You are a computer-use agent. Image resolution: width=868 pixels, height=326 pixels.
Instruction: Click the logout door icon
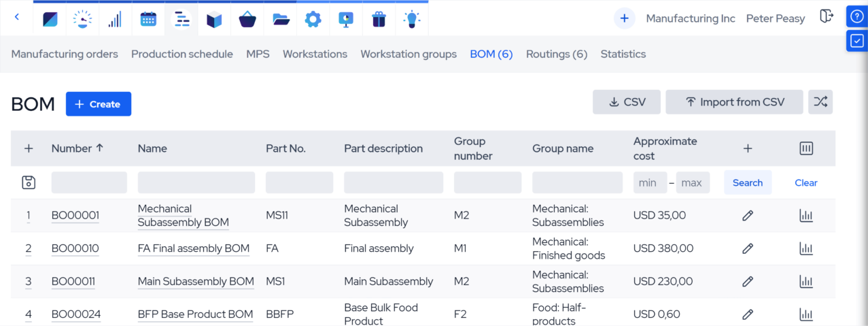coord(827,18)
